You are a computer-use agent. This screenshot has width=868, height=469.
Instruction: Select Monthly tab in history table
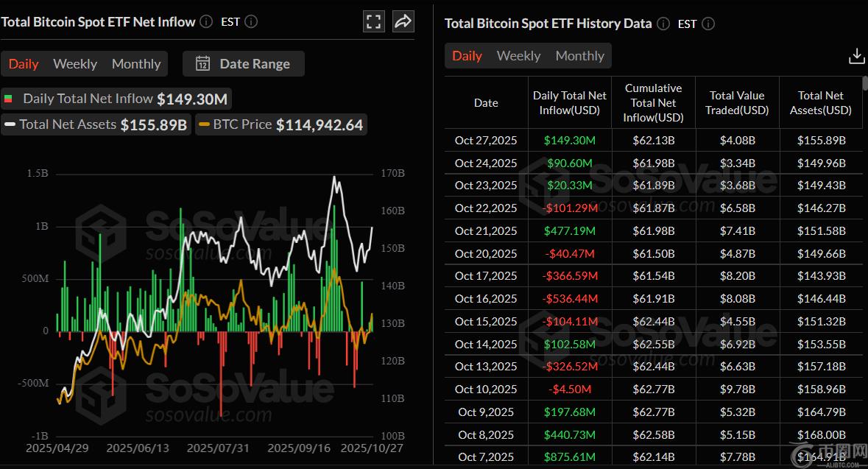tap(579, 56)
